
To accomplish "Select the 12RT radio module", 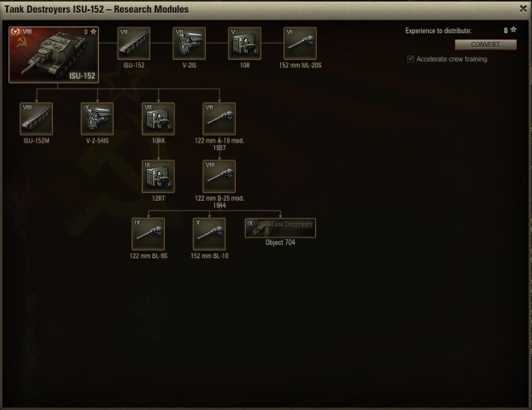I will 159,177.
